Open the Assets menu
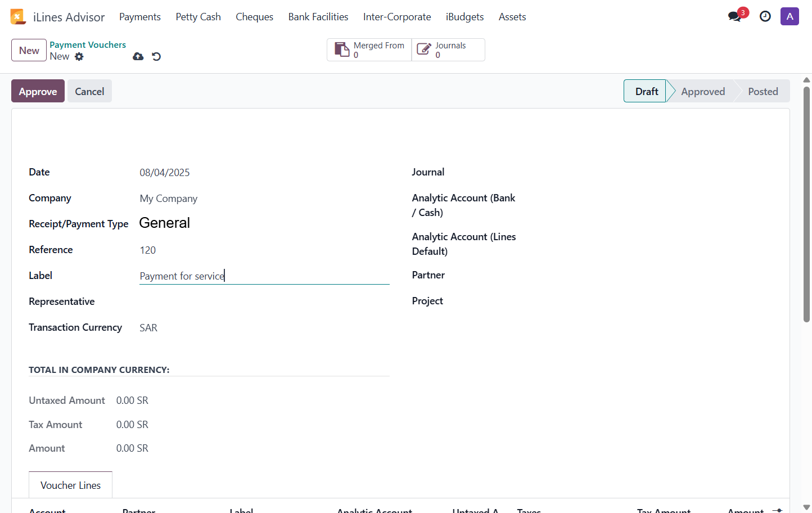Image resolution: width=812 pixels, height=513 pixels. 512,17
